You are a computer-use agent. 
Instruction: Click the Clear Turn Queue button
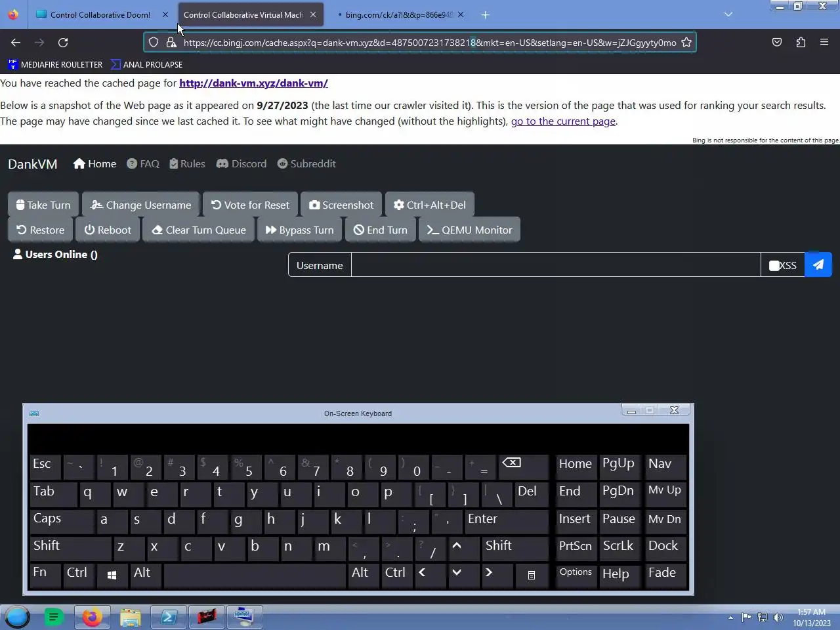tap(198, 230)
